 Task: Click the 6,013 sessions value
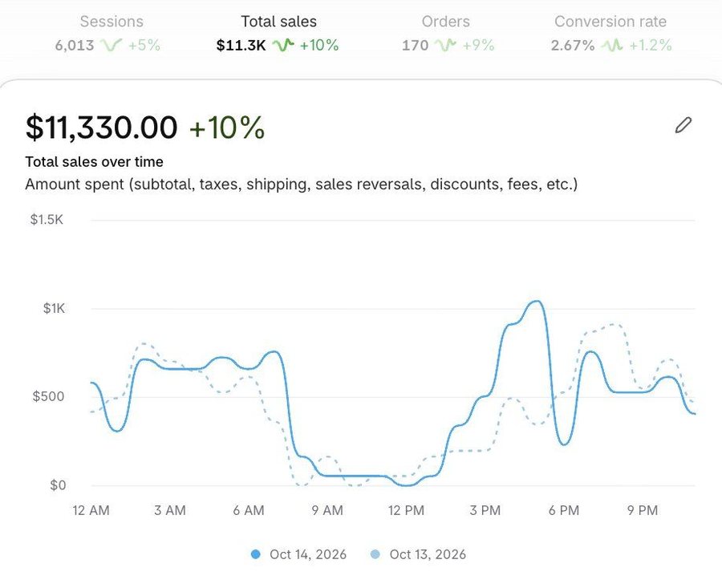coord(75,45)
